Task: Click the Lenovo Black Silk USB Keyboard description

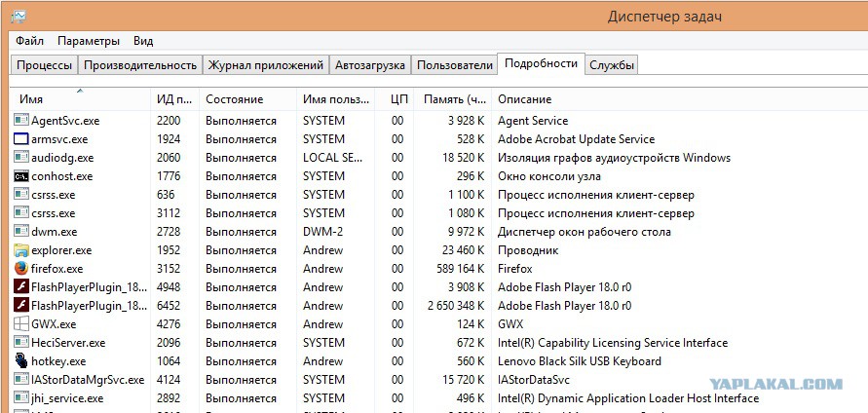Action: point(580,361)
